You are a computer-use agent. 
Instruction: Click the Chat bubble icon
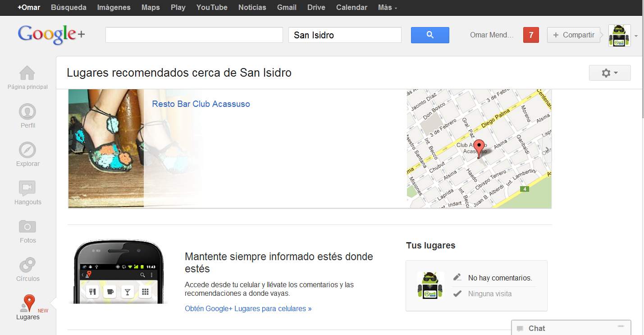(520, 328)
